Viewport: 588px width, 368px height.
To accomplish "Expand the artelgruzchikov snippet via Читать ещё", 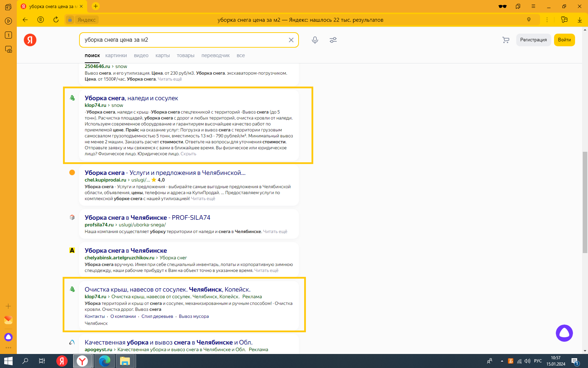I will 266,271.
